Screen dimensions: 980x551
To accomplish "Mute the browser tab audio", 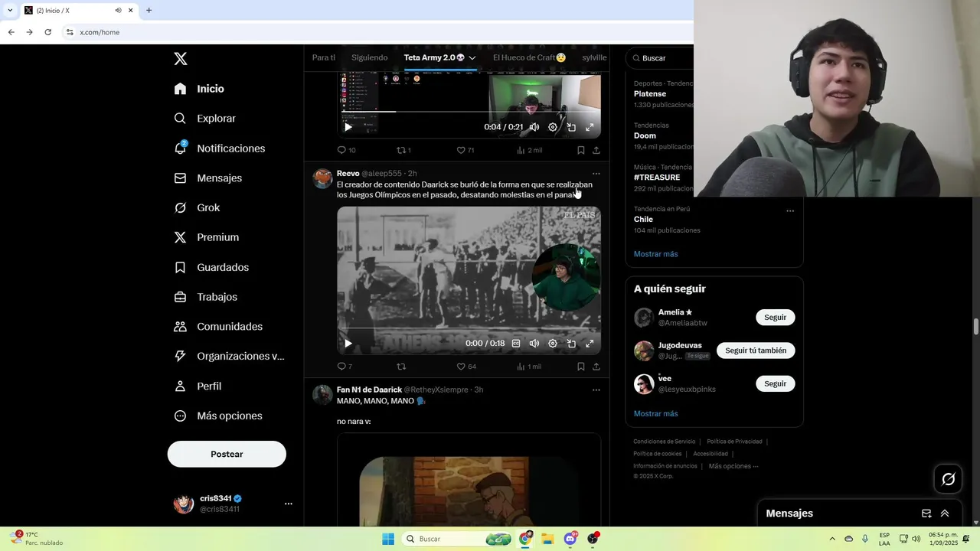I will 118,11.
